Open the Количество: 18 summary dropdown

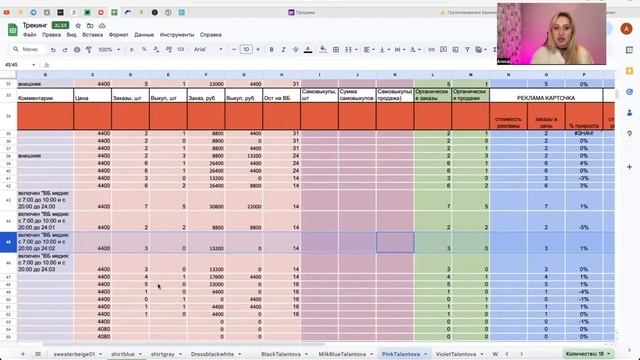point(588,353)
